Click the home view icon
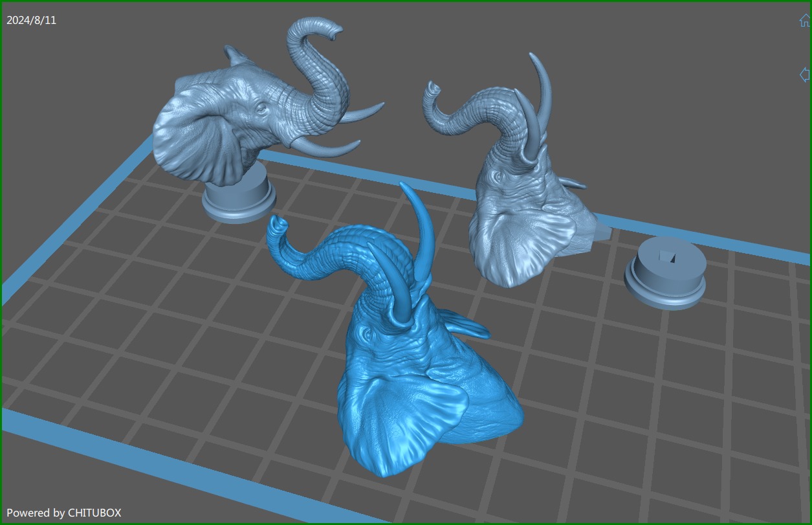This screenshot has height=525, width=812. tap(805, 20)
